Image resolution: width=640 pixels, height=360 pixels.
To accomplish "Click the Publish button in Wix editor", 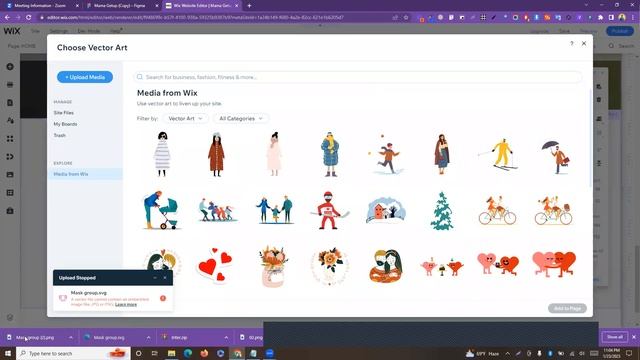I will [620, 31].
